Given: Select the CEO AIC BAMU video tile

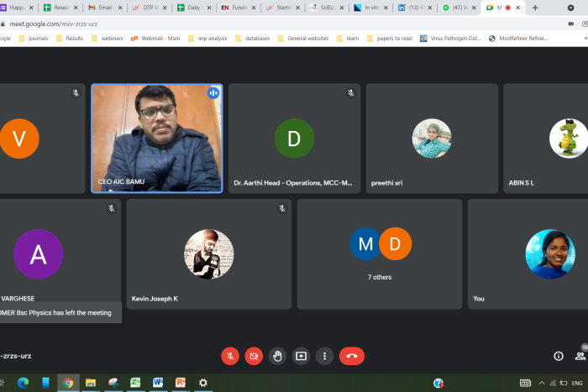Looking at the screenshot, I should tap(156, 139).
